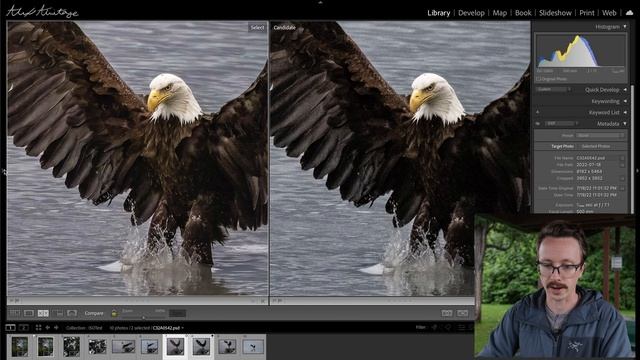
Task: Expand the Keywording panel
Action: point(625,101)
